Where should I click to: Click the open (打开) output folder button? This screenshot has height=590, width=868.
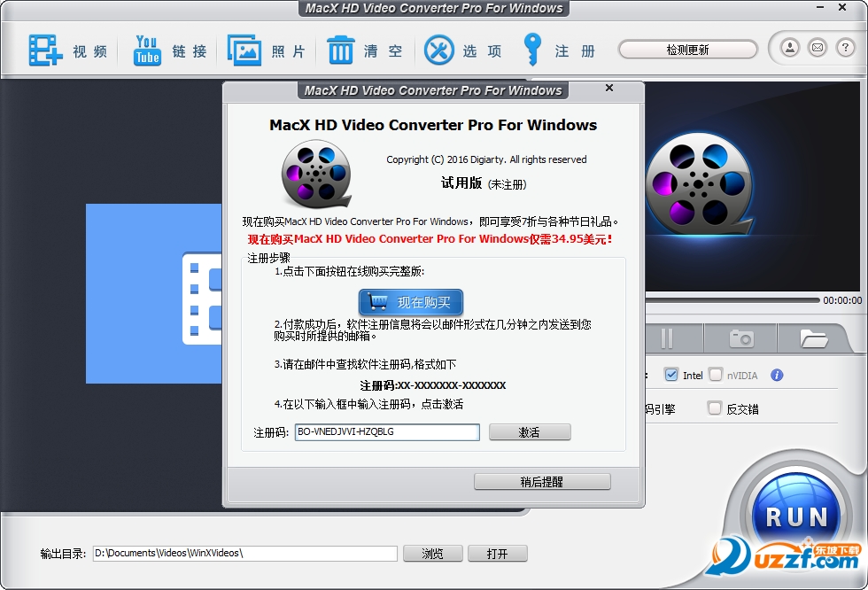pos(497,554)
